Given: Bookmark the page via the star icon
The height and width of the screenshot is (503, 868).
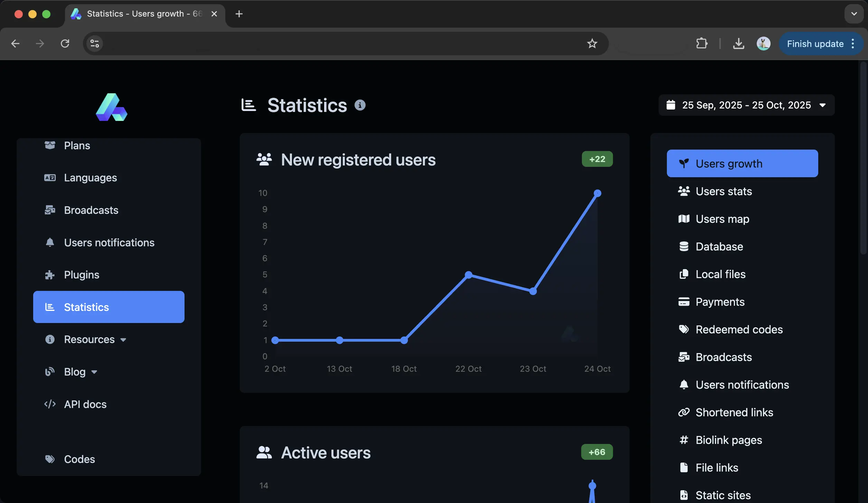Looking at the screenshot, I should [x=592, y=44].
